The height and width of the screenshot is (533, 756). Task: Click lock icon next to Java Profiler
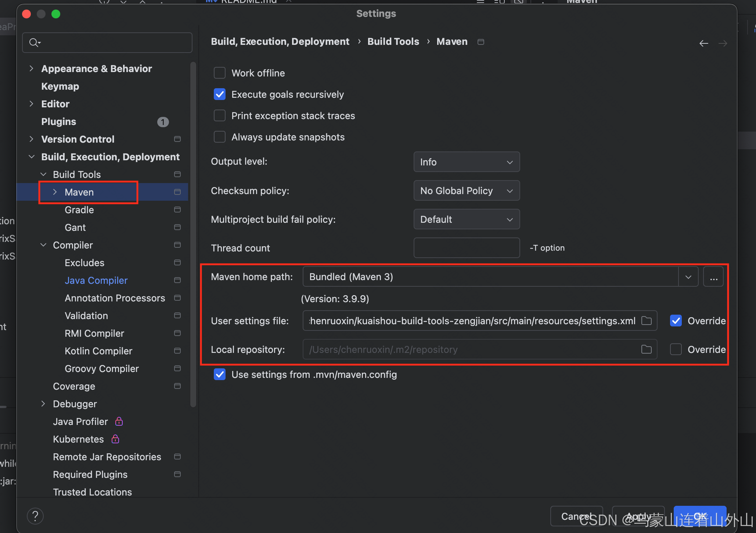point(119,421)
